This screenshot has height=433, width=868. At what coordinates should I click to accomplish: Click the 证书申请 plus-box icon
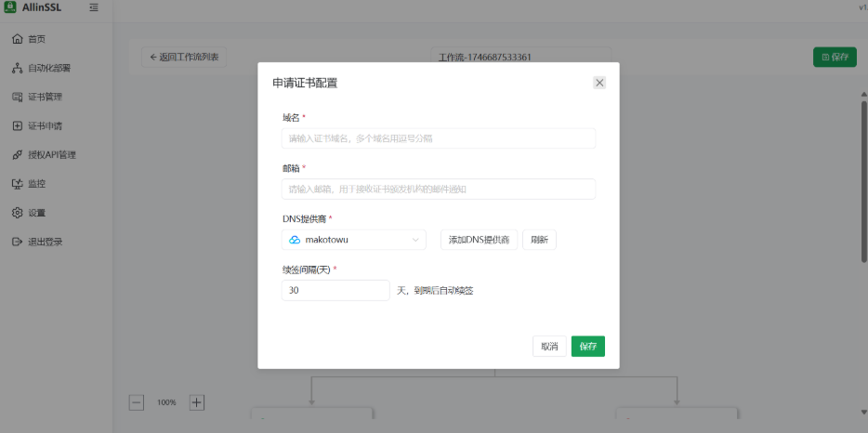(17, 125)
